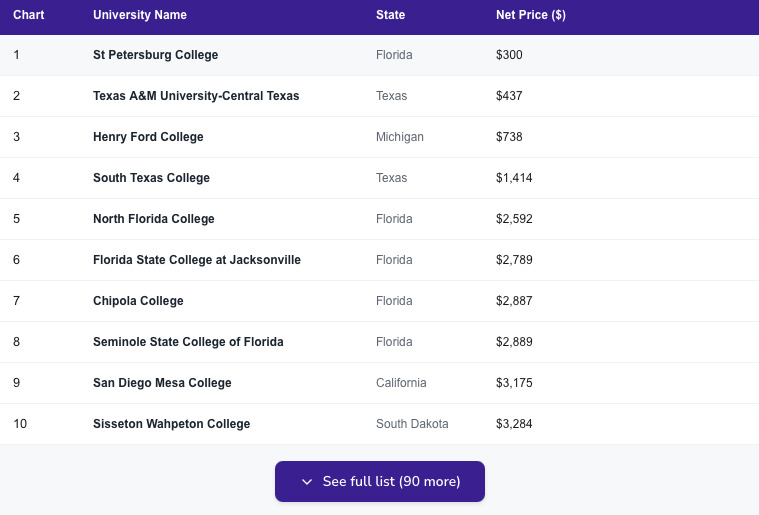This screenshot has width=759, height=515.
Task: Click the Chart column header
Action: coord(29,15)
